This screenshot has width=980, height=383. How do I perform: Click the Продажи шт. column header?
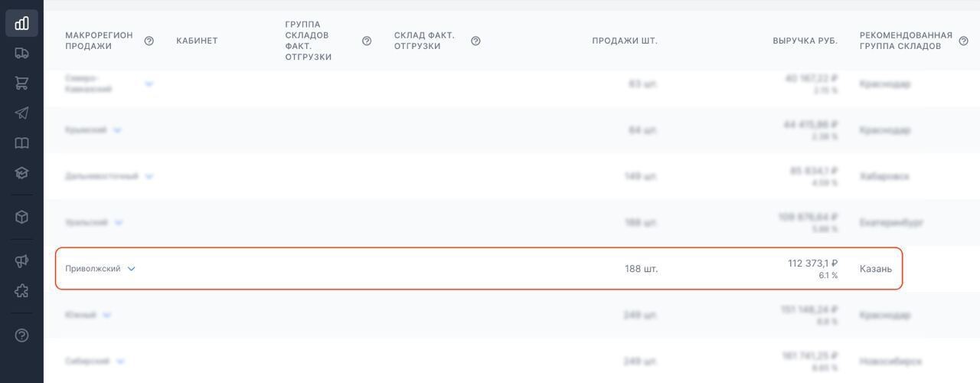624,41
